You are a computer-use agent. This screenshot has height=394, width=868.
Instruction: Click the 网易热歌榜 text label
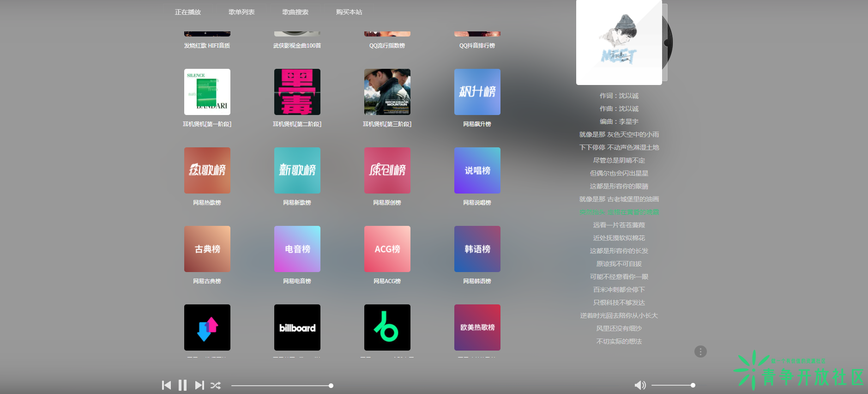coord(207,203)
